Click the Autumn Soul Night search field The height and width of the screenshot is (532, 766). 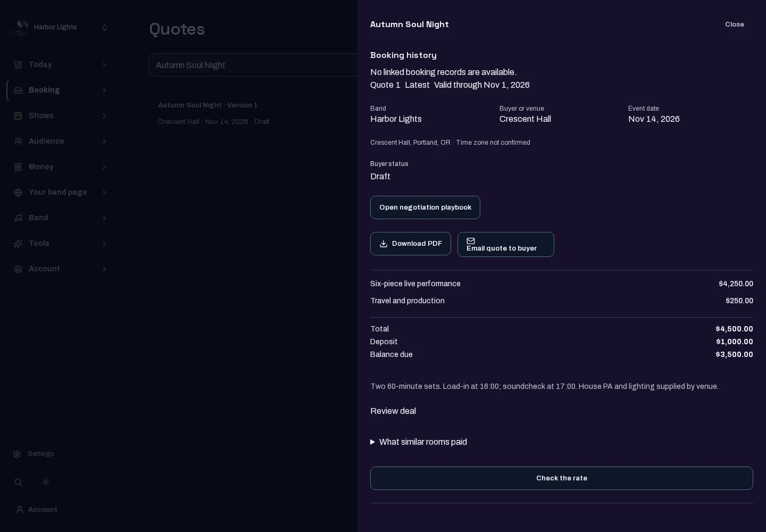(x=253, y=65)
